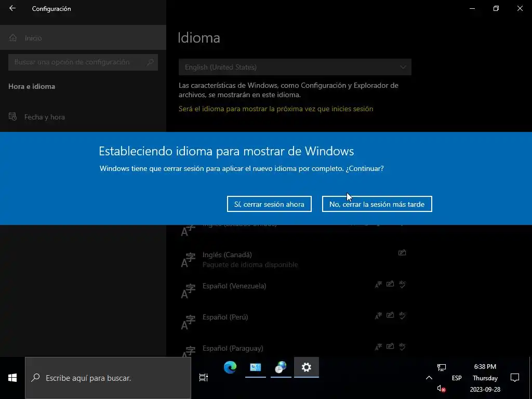Click display language icon on Español (Paraguay) row
Image resolution: width=532 pixels, height=399 pixels.
click(x=378, y=347)
